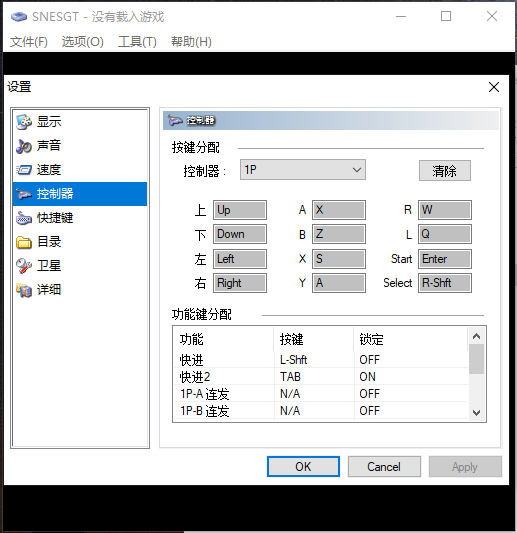Select the B button field showing Z
The height and width of the screenshot is (533, 517).
(339, 234)
